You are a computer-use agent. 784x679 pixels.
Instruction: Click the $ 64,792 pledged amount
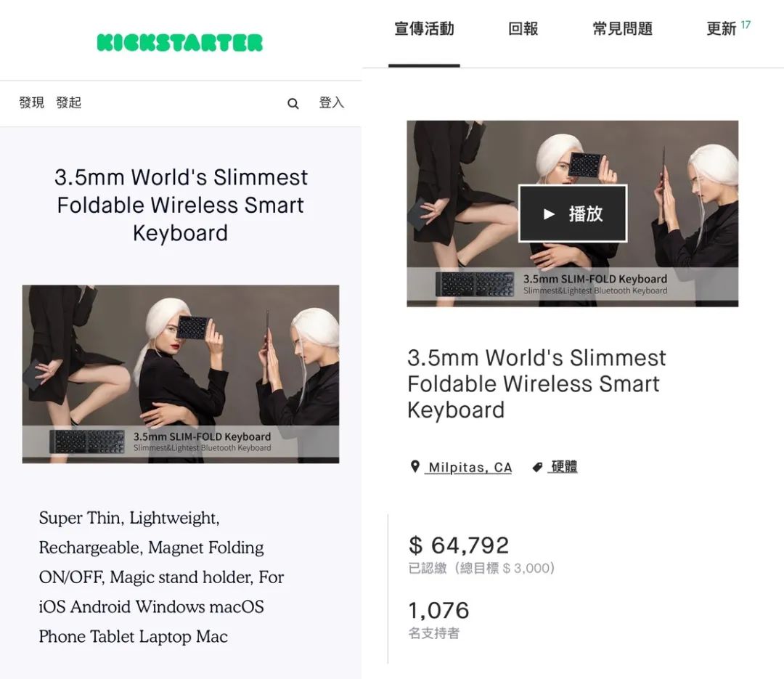[459, 545]
